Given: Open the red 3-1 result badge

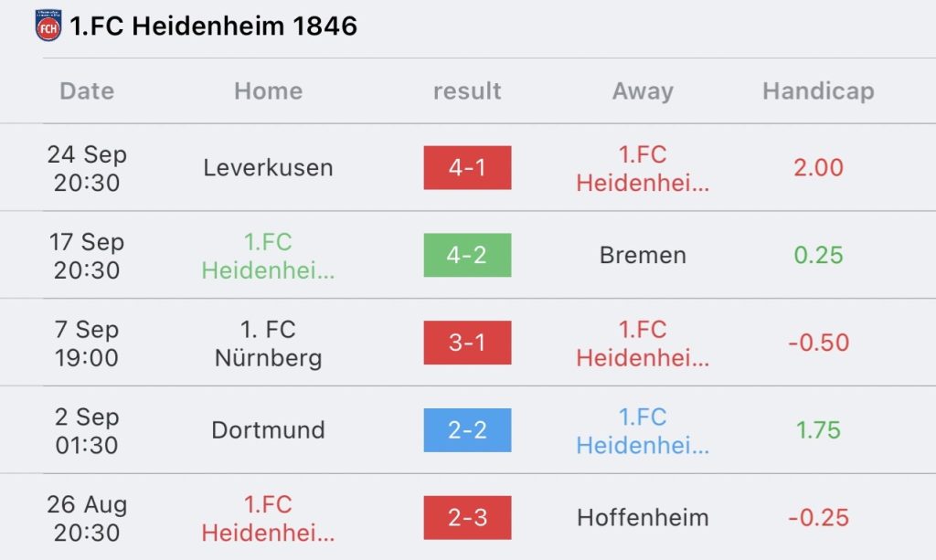Looking at the screenshot, I should coord(467,343).
